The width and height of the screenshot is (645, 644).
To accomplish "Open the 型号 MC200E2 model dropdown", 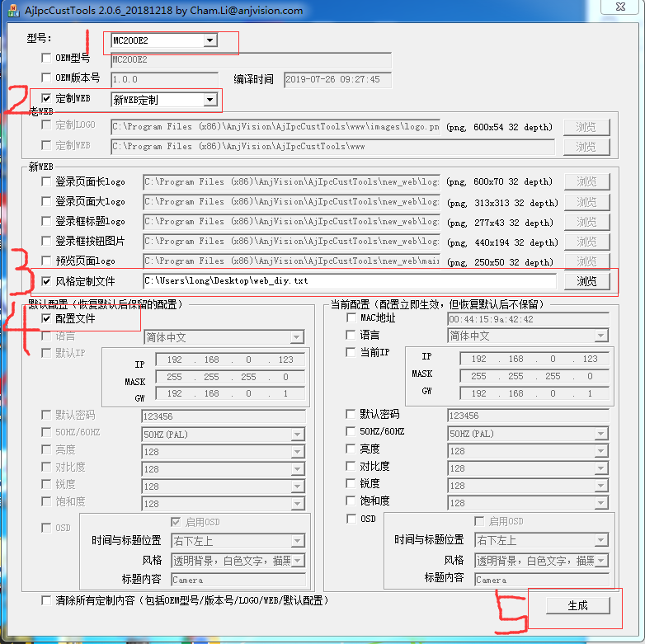I will pos(210,40).
